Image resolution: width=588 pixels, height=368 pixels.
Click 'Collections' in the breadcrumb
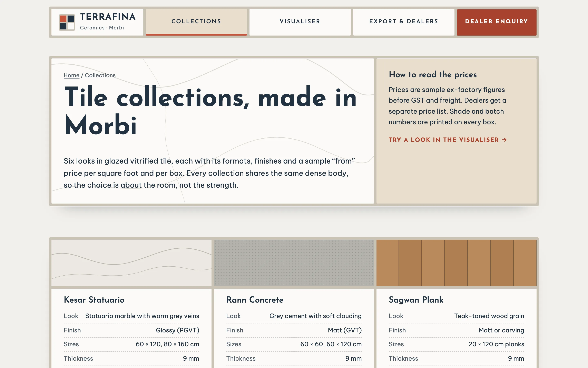(100, 75)
